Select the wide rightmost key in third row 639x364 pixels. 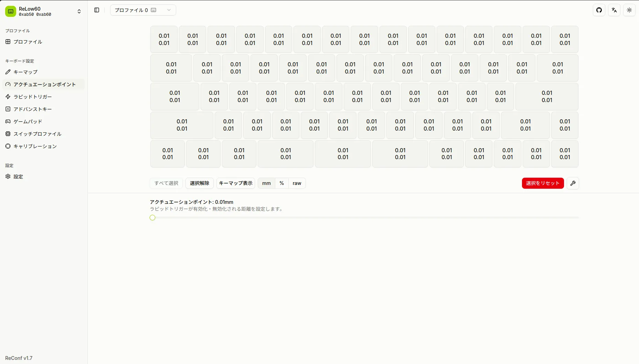click(547, 97)
